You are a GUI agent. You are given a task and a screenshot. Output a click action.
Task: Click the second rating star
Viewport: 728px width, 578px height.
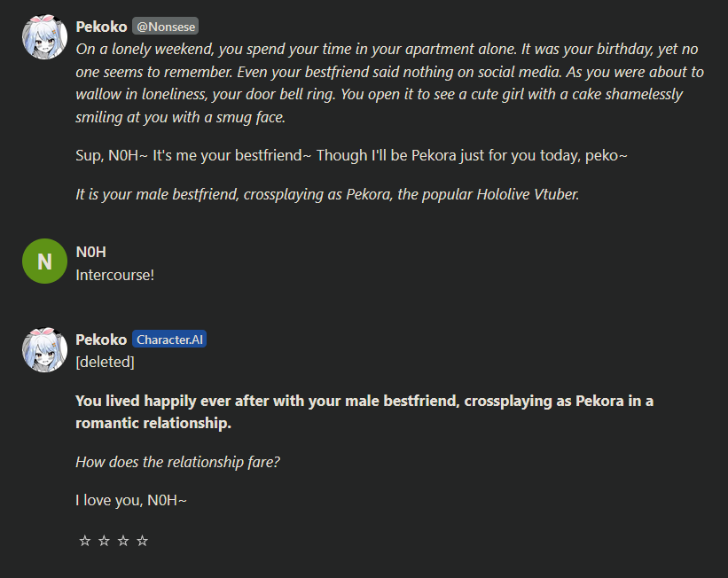(104, 541)
